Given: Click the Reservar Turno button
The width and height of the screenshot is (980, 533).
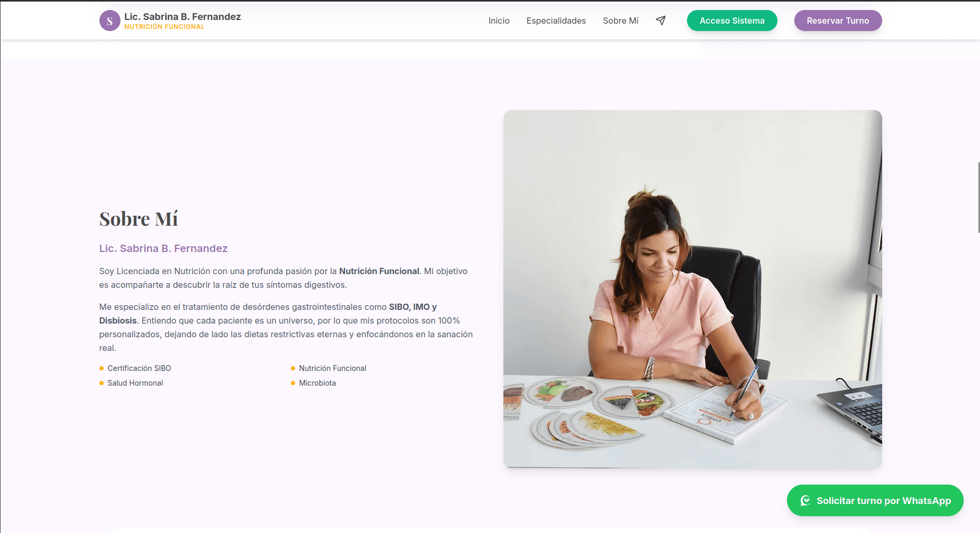Looking at the screenshot, I should [x=838, y=21].
